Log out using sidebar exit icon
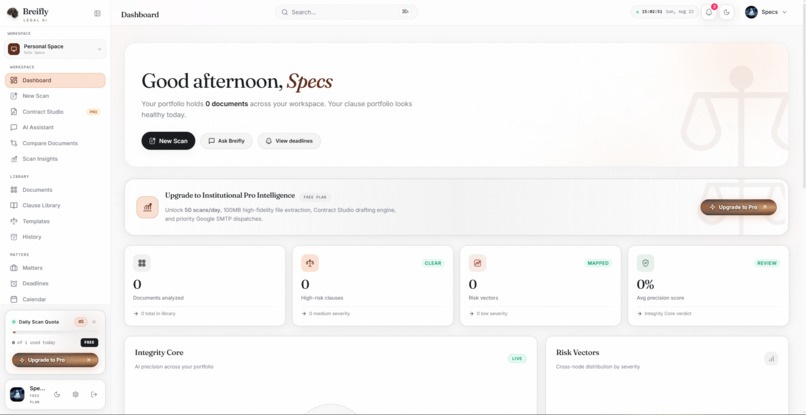The width and height of the screenshot is (806, 415). (x=94, y=394)
